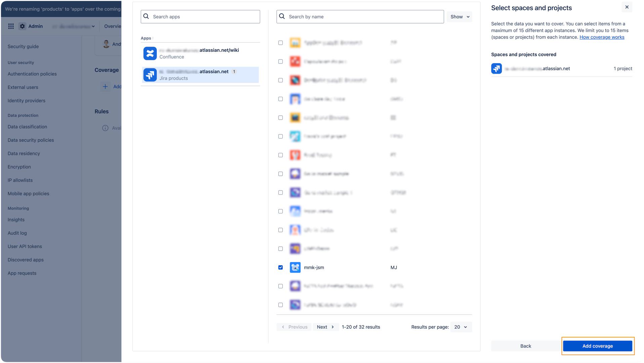This screenshot has height=363, width=644.
Task: Open the Show dropdown filter
Action: pos(459,17)
